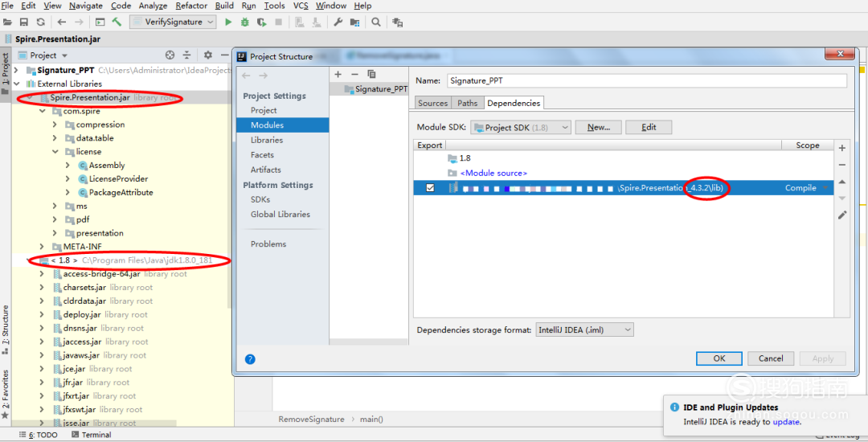This screenshot has height=442, width=868.
Task: Open Project panel gear settings
Action: pos(207,55)
